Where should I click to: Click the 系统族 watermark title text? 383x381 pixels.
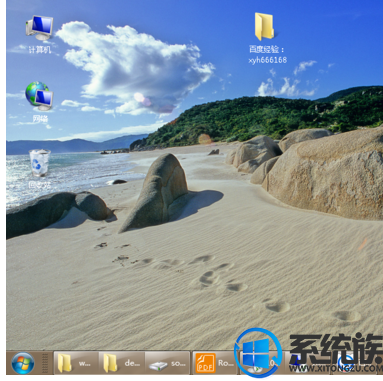pyautogui.click(x=336, y=348)
